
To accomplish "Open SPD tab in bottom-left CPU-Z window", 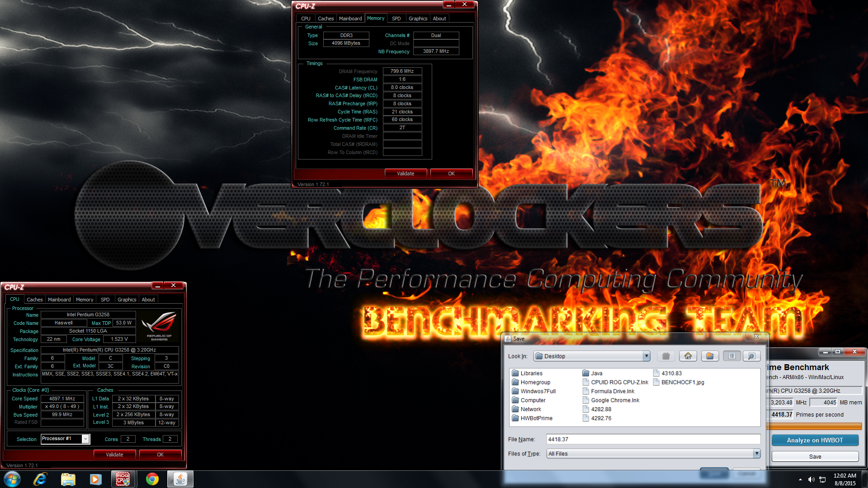I will [105, 300].
